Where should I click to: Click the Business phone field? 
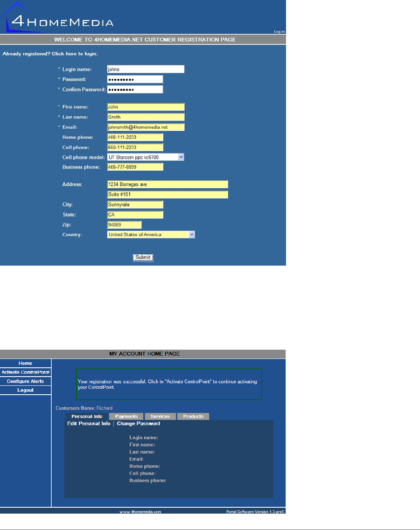pyautogui.click(x=135, y=167)
